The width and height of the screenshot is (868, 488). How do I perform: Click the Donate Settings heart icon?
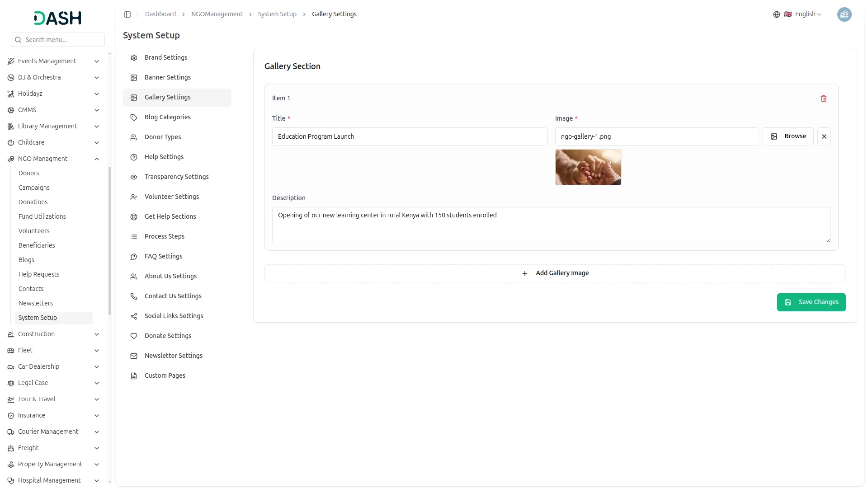click(134, 336)
